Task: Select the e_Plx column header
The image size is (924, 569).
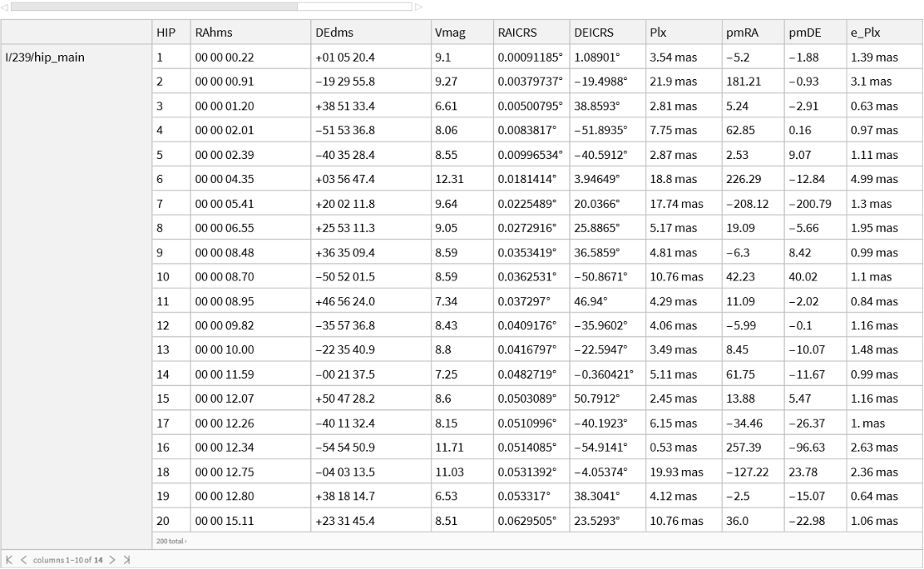Action: pos(865,33)
